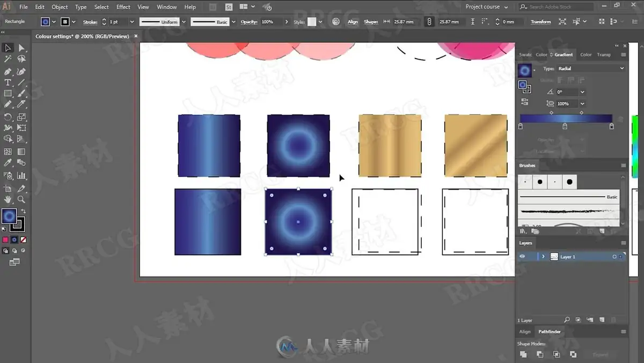Viewport: 644px width, 363px height.
Task: Click Minus Front in the Pathfinder panel
Action: [x=540, y=354]
